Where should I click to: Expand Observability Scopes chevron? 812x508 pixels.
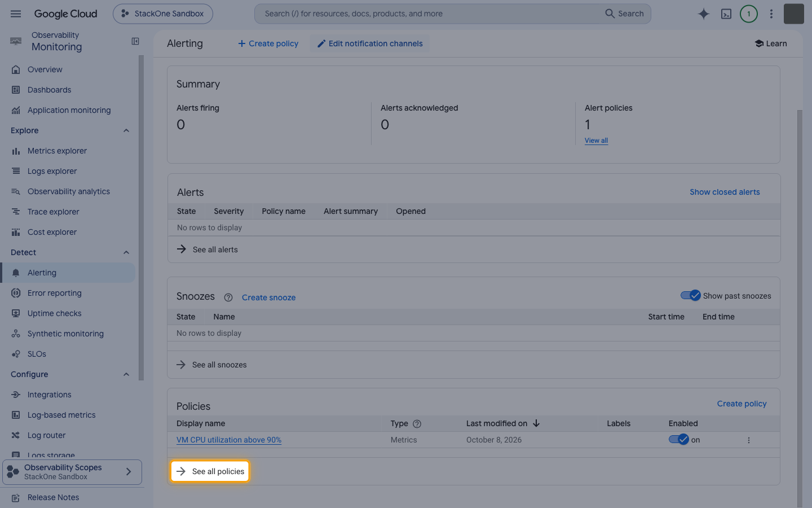pyautogui.click(x=129, y=472)
